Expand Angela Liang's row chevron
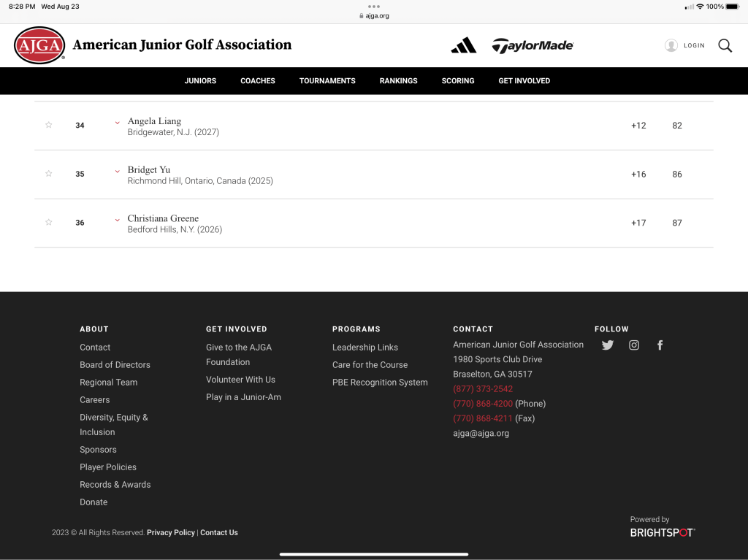This screenshot has height=560, width=748. (x=118, y=123)
